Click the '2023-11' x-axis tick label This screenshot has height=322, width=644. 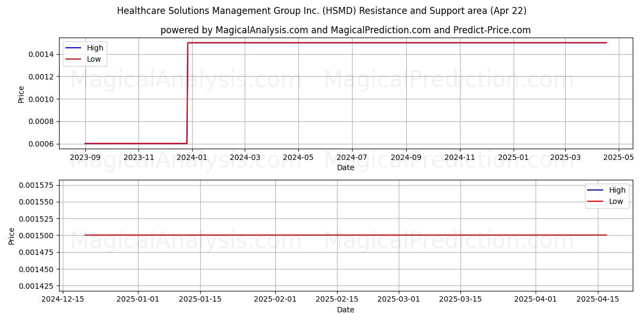point(139,158)
